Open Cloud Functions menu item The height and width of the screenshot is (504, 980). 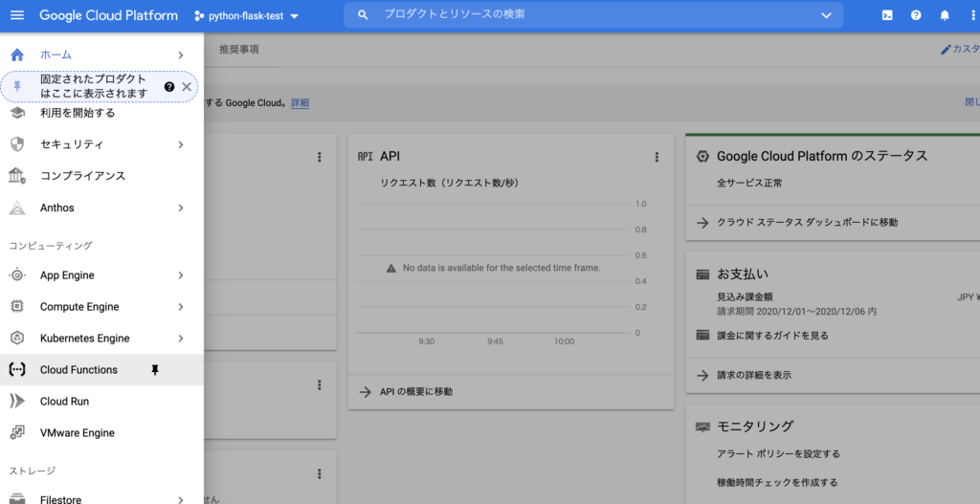pos(101,370)
